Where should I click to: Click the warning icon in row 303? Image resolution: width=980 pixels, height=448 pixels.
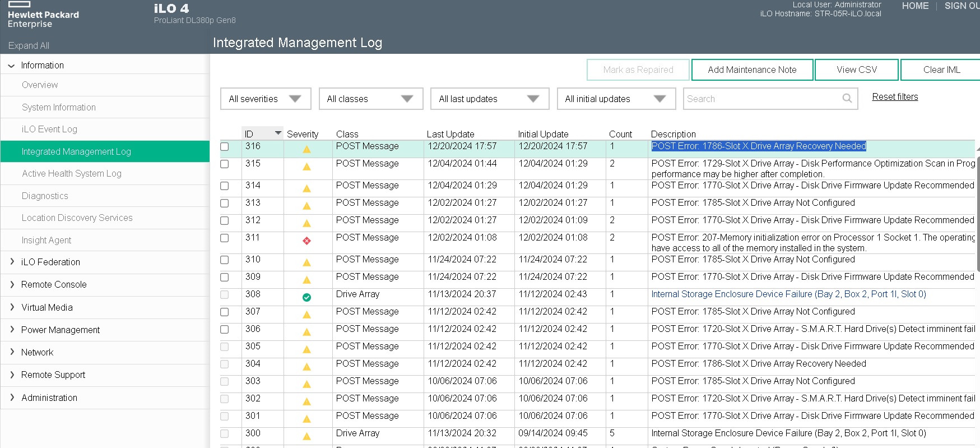pos(306,384)
